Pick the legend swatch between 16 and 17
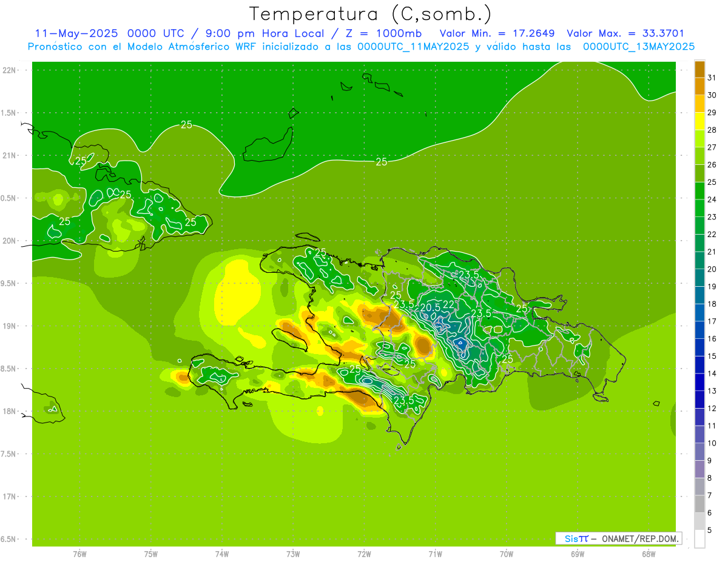728x562 pixels. (699, 330)
